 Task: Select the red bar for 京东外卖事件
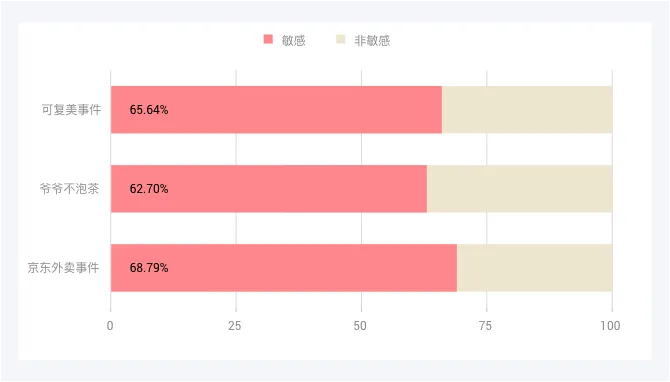(x=284, y=268)
